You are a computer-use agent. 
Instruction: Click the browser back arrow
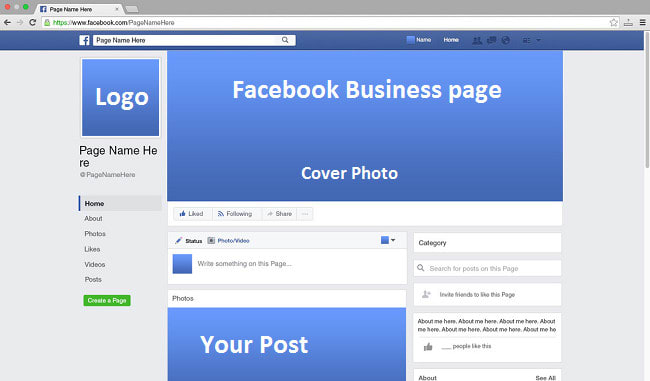[7, 22]
